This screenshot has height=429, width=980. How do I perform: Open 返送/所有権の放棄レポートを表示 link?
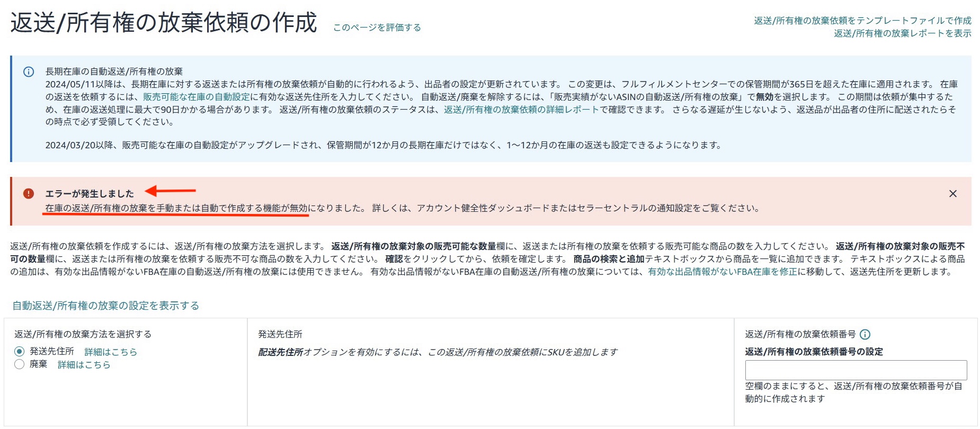902,33
